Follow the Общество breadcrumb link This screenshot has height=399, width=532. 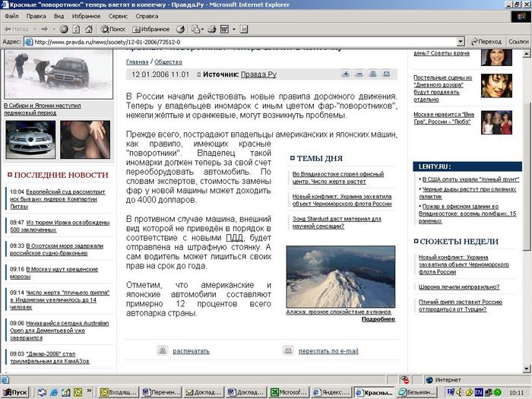(x=168, y=62)
